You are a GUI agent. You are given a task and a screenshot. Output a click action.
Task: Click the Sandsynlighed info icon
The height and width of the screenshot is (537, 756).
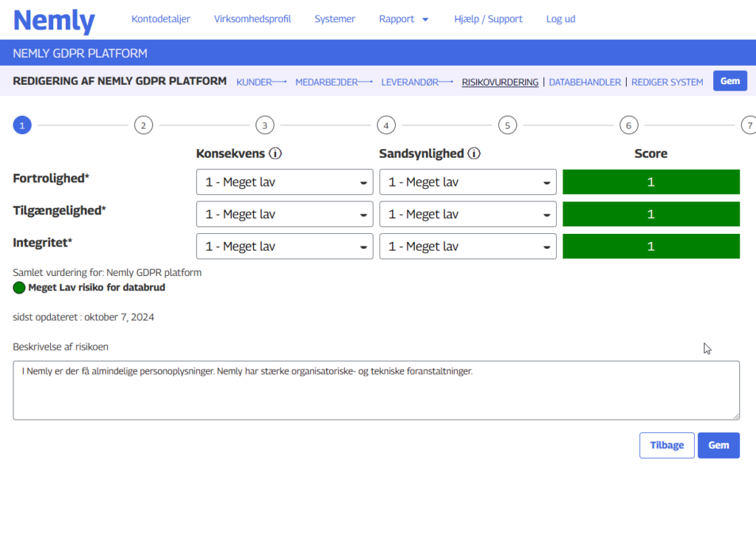(x=474, y=154)
